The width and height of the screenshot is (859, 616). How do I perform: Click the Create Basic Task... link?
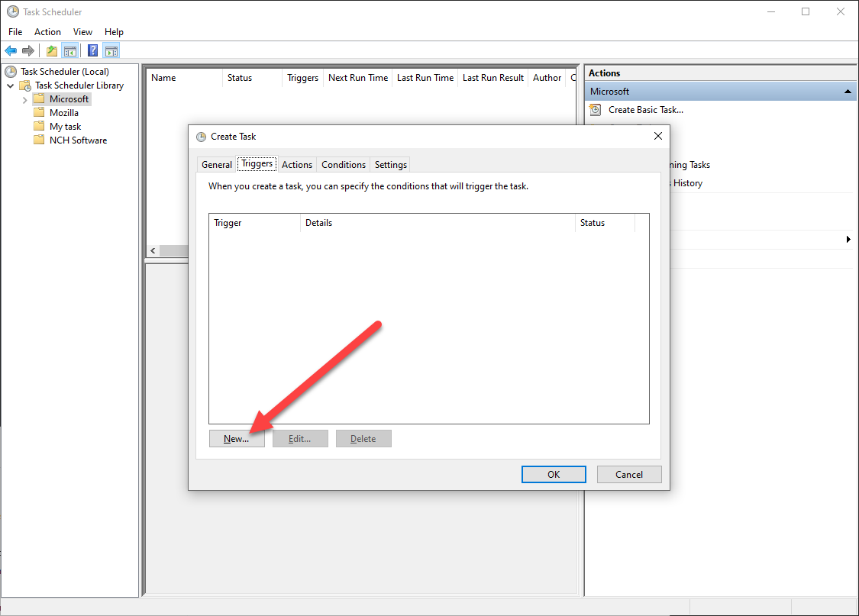point(646,110)
